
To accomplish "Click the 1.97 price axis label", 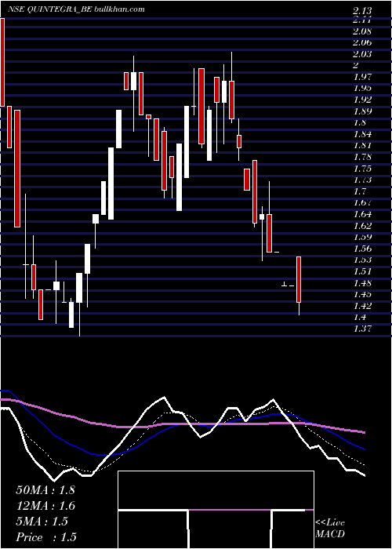I will click(362, 77).
